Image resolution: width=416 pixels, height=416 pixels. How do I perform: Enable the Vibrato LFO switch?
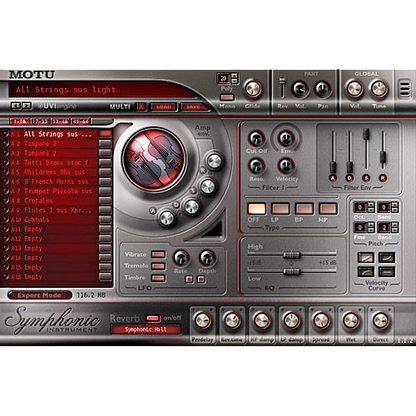tap(158, 254)
